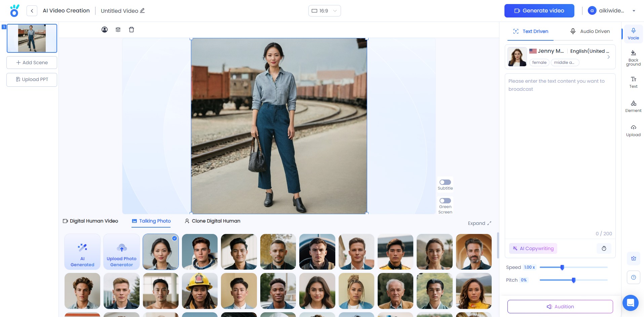Switch to the Text Driven tab
644x317 pixels.
pyautogui.click(x=530, y=31)
